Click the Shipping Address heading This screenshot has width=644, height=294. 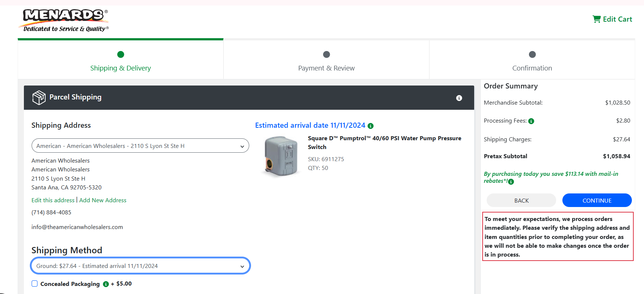[61, 126]
